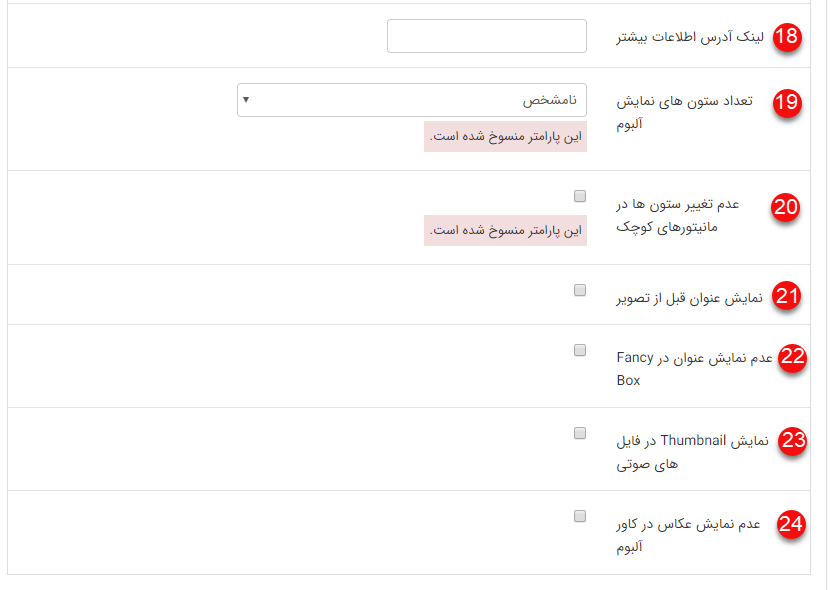Click the red number 21 badge

789,296
